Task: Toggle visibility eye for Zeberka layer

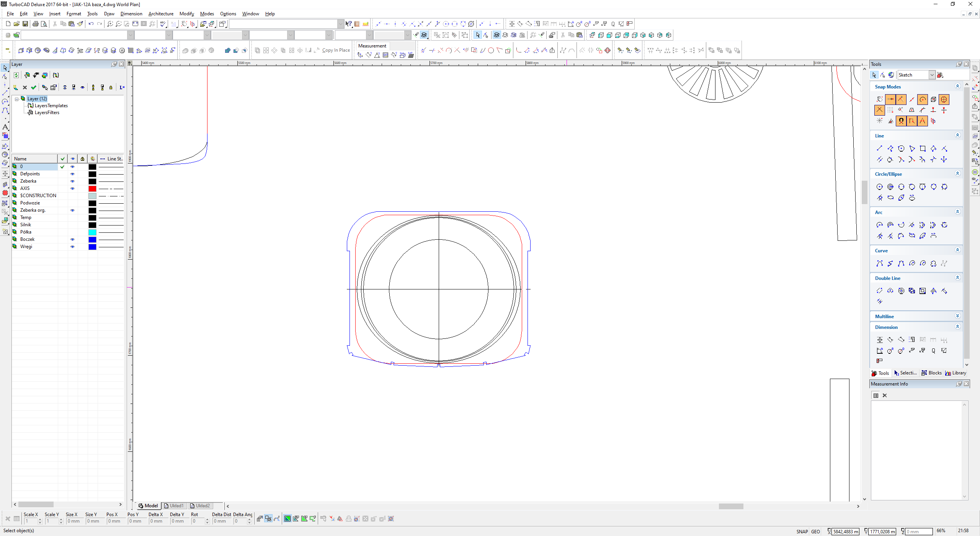Action: pyautogui.click(x=72, y=181)
